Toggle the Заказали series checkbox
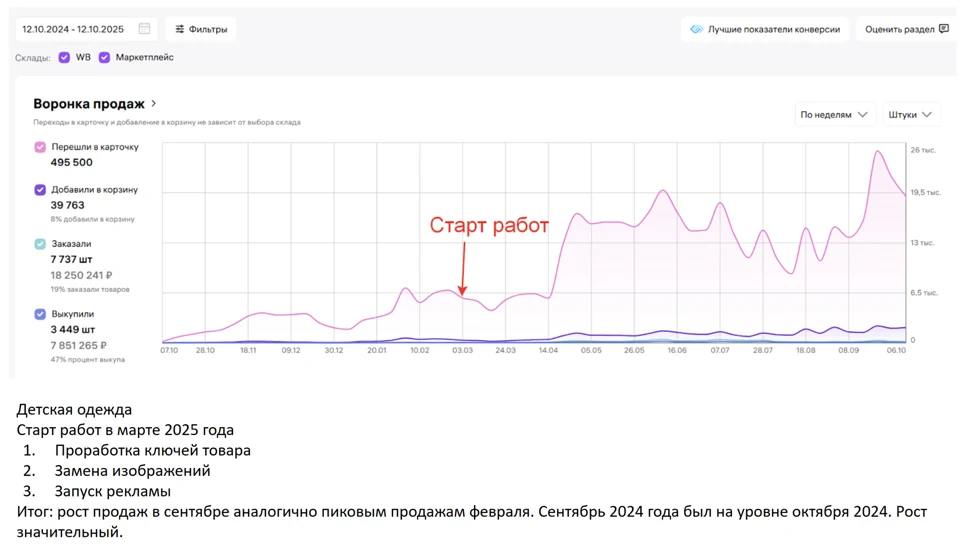960x558 pixels. 40,244
